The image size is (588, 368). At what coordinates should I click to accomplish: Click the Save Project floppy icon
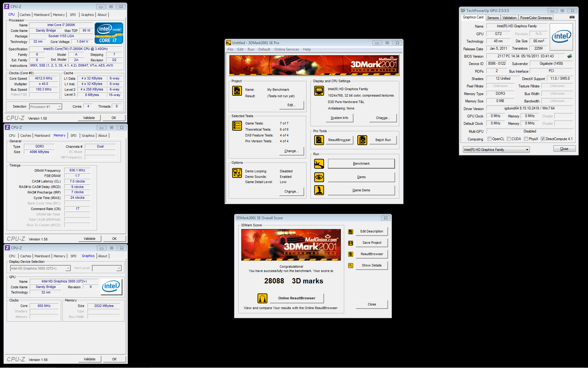[351, 243]
